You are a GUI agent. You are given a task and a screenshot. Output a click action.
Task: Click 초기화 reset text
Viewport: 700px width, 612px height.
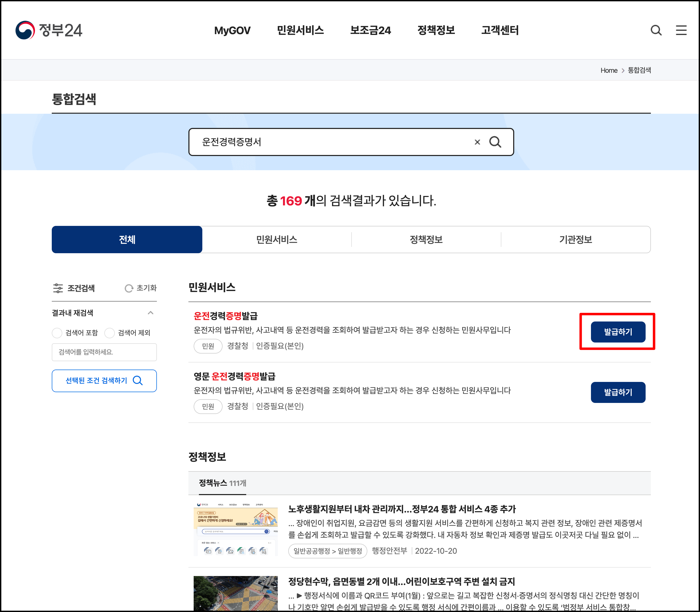click(147, 288)
